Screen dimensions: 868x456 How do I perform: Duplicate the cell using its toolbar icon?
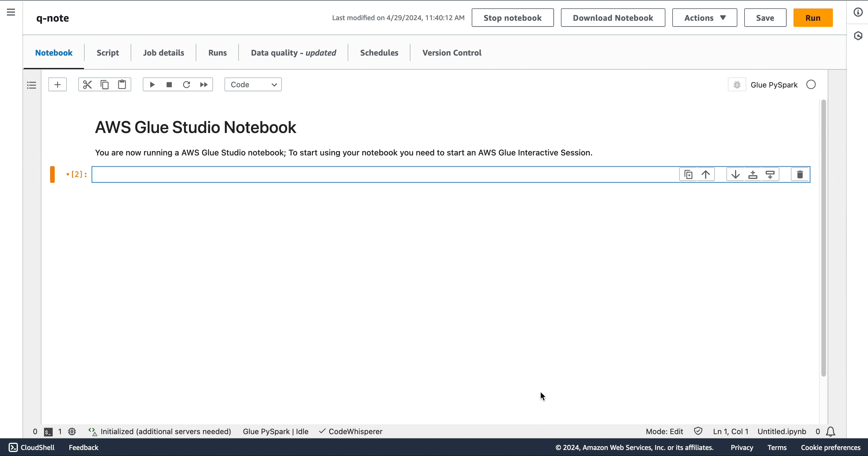point(688,174)
